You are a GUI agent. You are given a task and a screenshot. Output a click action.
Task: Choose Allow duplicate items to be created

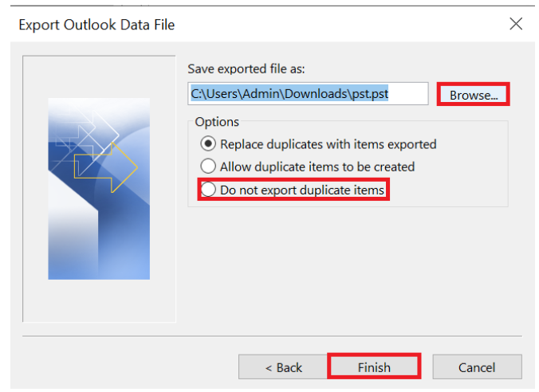(208, 167)
